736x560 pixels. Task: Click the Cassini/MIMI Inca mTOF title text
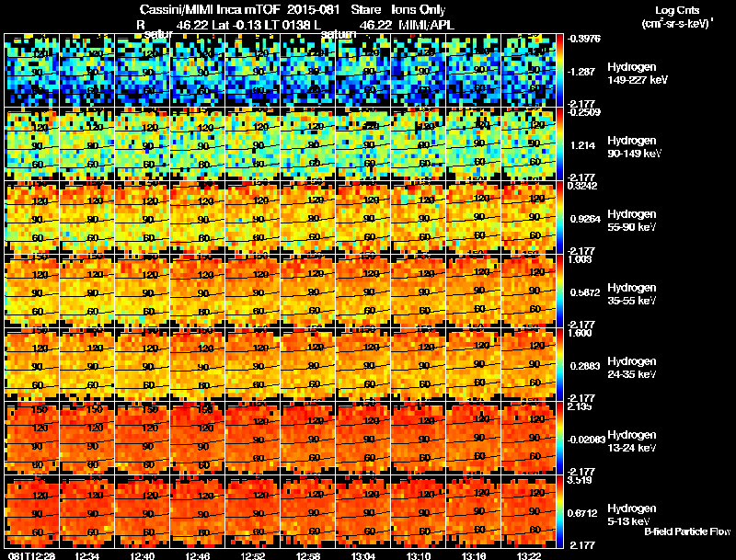pyautogui.click(x=210, y=10)
